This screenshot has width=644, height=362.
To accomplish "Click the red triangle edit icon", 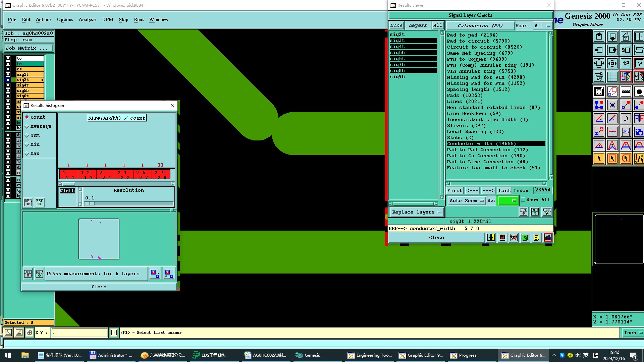I will pos(599,145).
